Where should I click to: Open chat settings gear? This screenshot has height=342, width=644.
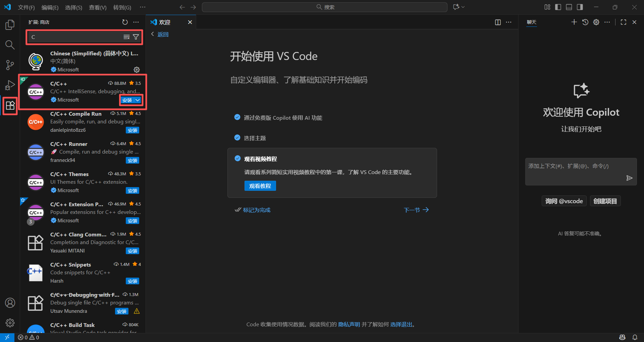point(596,22)
